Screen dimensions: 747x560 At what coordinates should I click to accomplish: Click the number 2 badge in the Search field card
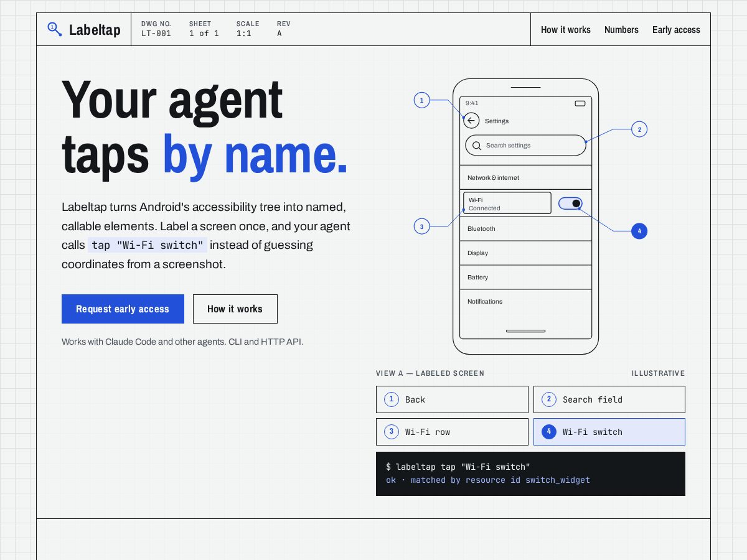[x=548, y=399]
